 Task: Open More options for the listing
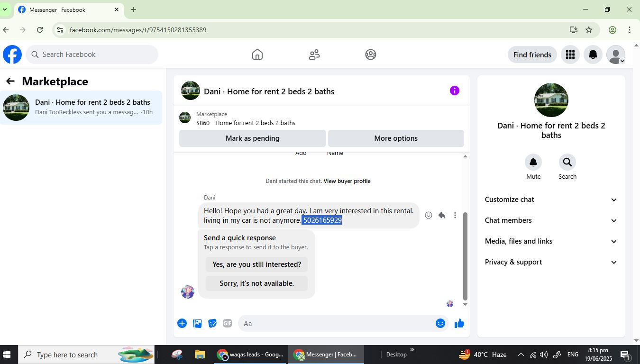(x=396, y=138)
